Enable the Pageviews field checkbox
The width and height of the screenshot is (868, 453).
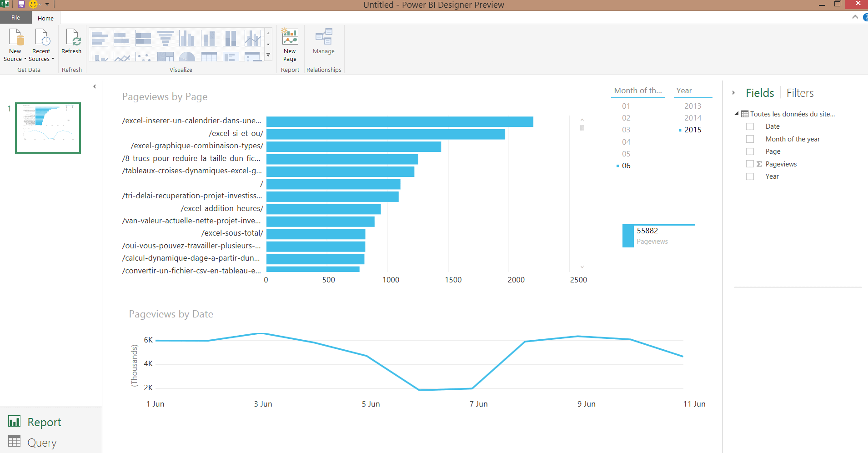point(750,164)
